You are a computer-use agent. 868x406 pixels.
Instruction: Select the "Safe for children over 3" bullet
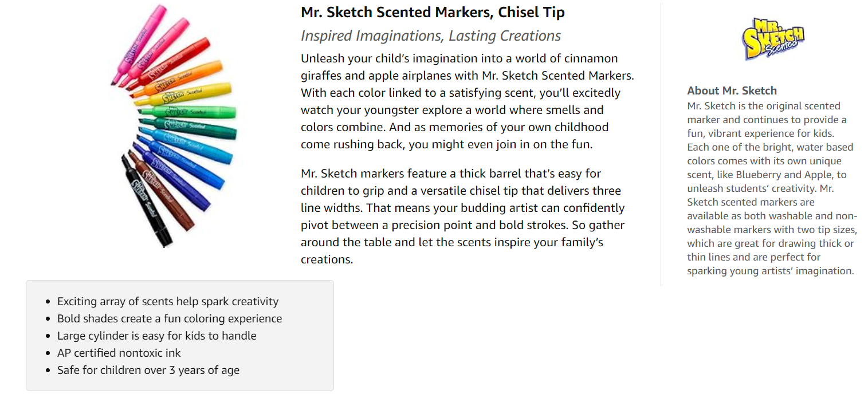148,370
